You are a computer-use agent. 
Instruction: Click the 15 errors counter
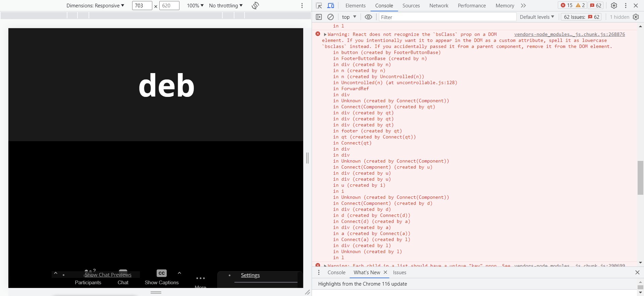click(567, 5)
